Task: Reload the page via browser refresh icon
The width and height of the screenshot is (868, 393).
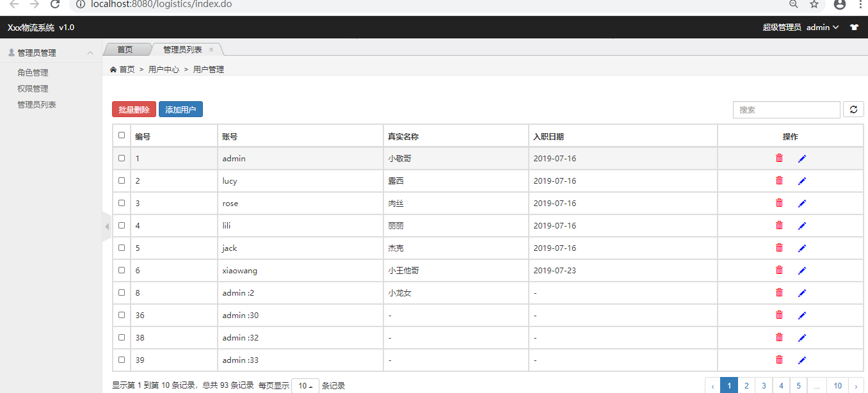Action: (55, 5)
